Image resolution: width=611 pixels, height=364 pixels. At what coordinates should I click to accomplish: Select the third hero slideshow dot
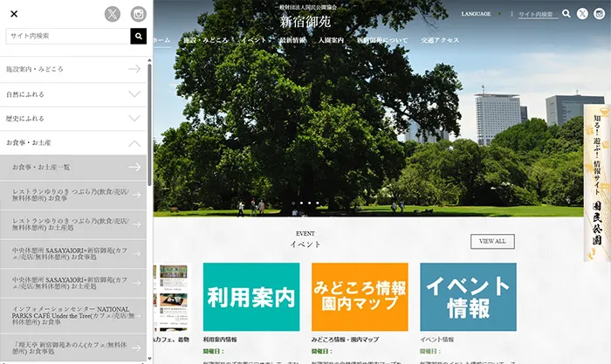[309, 203]
